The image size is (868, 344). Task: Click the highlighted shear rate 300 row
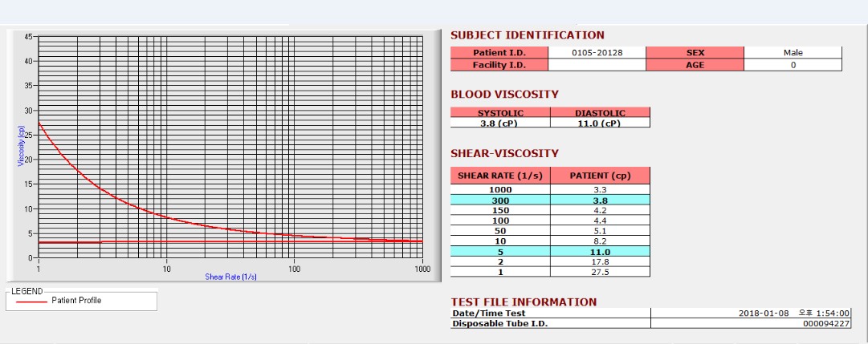[x=550, y=200]
